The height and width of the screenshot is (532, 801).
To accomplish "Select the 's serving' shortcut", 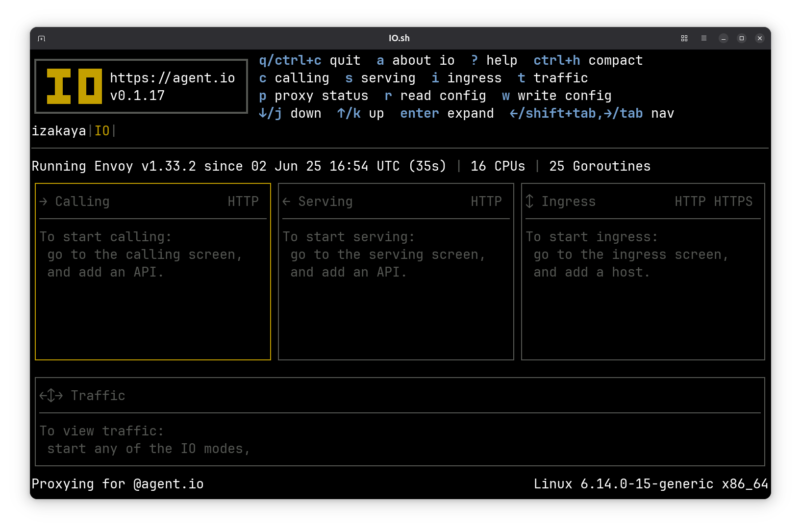I will pos(380,78).
